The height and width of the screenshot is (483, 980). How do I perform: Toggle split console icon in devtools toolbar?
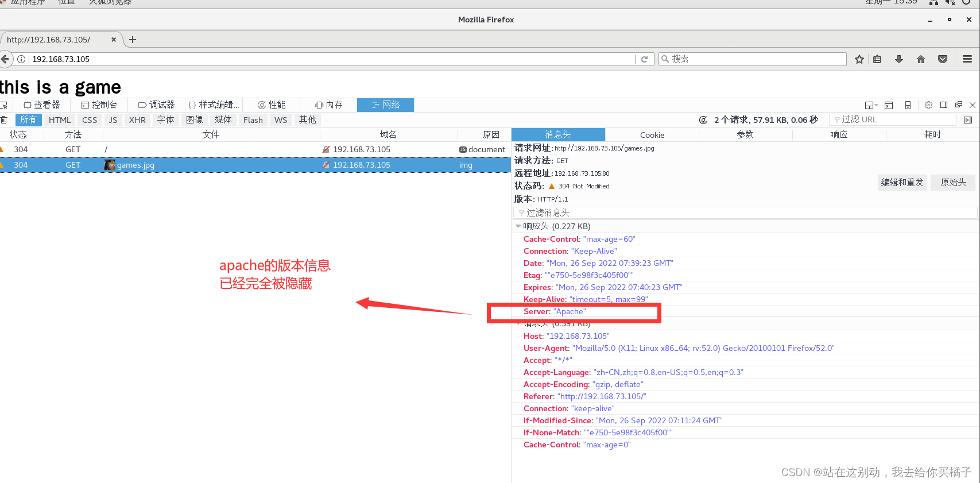[x=889, y=105]
